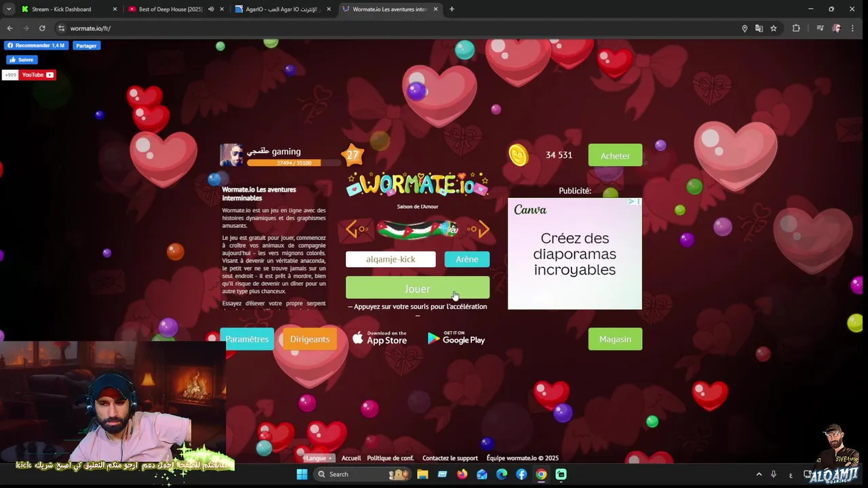This screenshot has height=488, width=868.
Task: Open Équipe wormate.io footer link
Action: tap(522, 458)
